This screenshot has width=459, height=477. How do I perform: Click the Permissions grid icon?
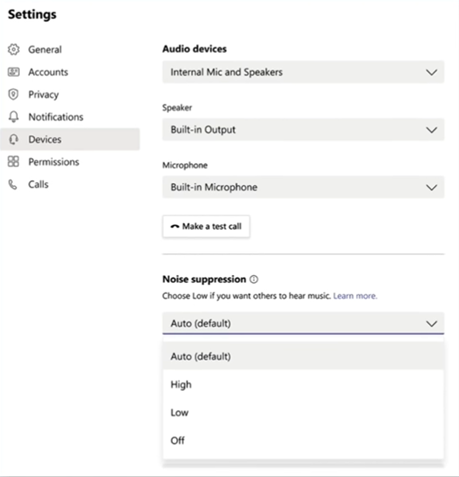pyautogui.click(x=14, y=161)
